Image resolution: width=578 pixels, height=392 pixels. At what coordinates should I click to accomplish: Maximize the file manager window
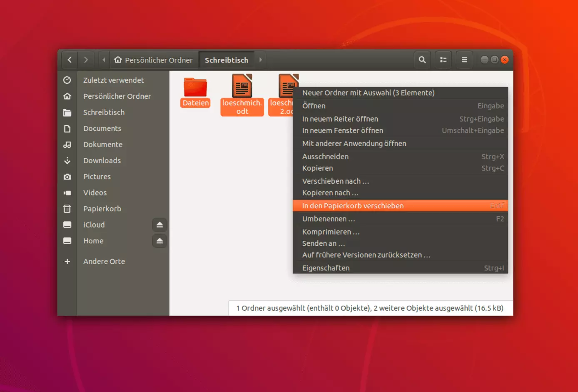point(495,60)
